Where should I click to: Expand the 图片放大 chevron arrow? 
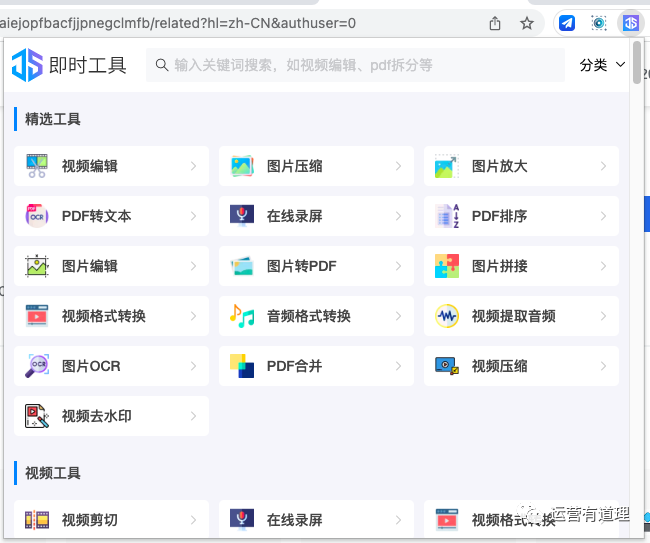pos(604,166)
